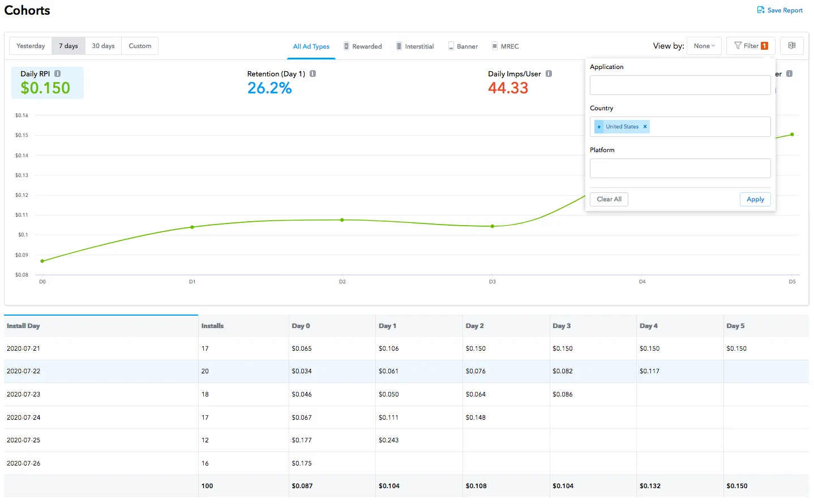This screenshot has height=504, width=814.
Task: Remove United States from Country filter
Action: pyautogui.click(x=645, y=126)
